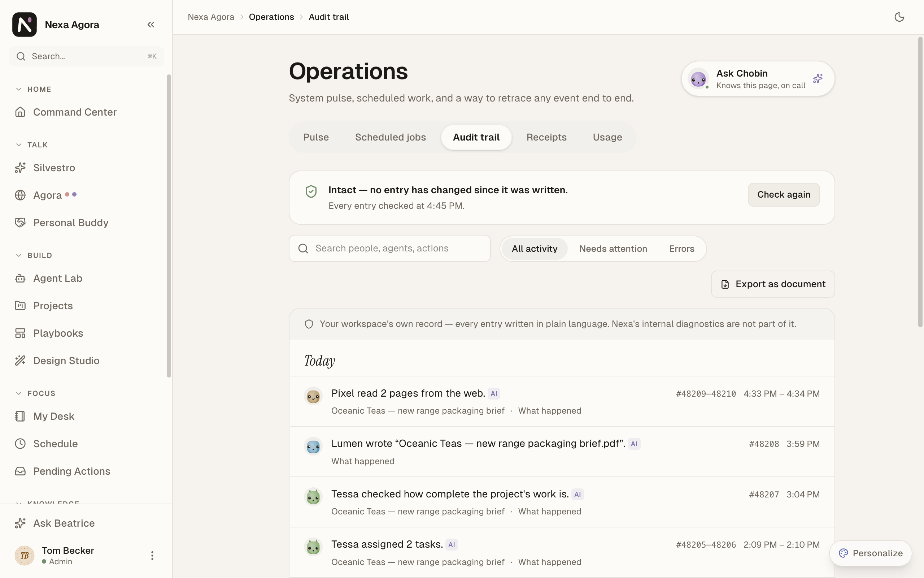Click the main page vertical scrollbar
The height and width of the screenshot is (578, 924).
point(920,182)
